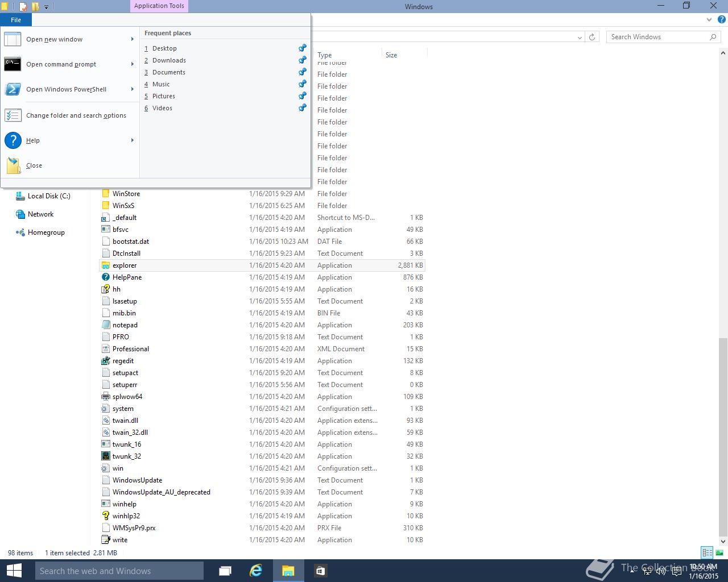This screenshot has width=728, height=582.
Task: Click the ribbon Help question mark icon
Action: (x=721, y=20)
